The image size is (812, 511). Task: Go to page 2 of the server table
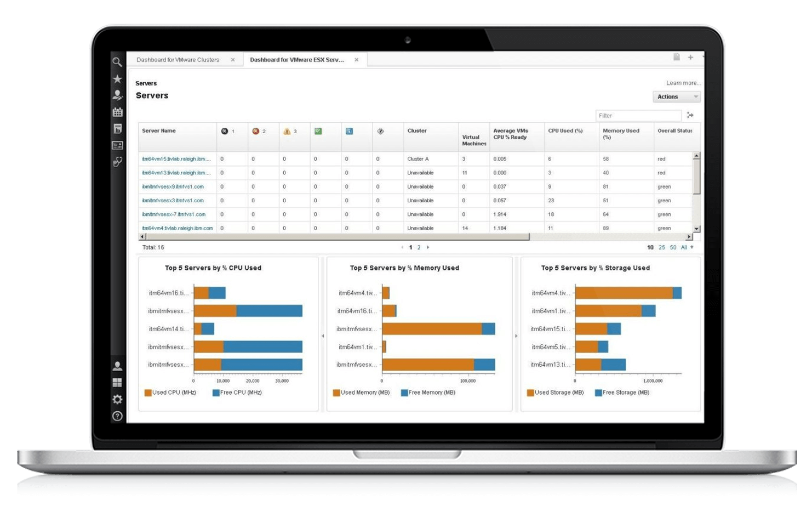pyautogui.click(x=419, y=247)
